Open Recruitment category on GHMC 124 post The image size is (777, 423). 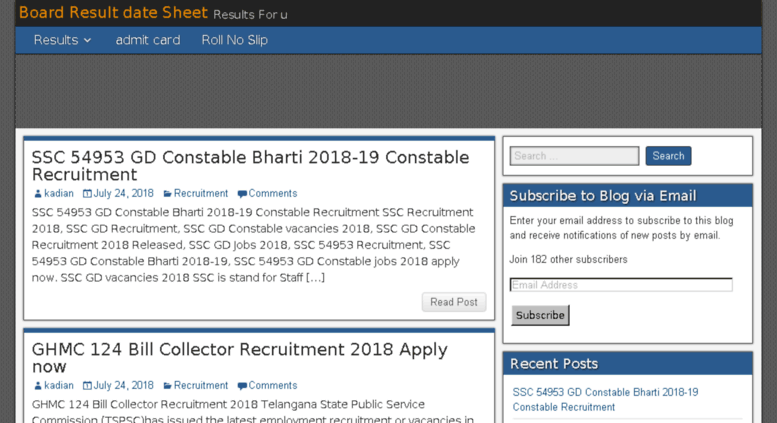(x=201, y=385)
